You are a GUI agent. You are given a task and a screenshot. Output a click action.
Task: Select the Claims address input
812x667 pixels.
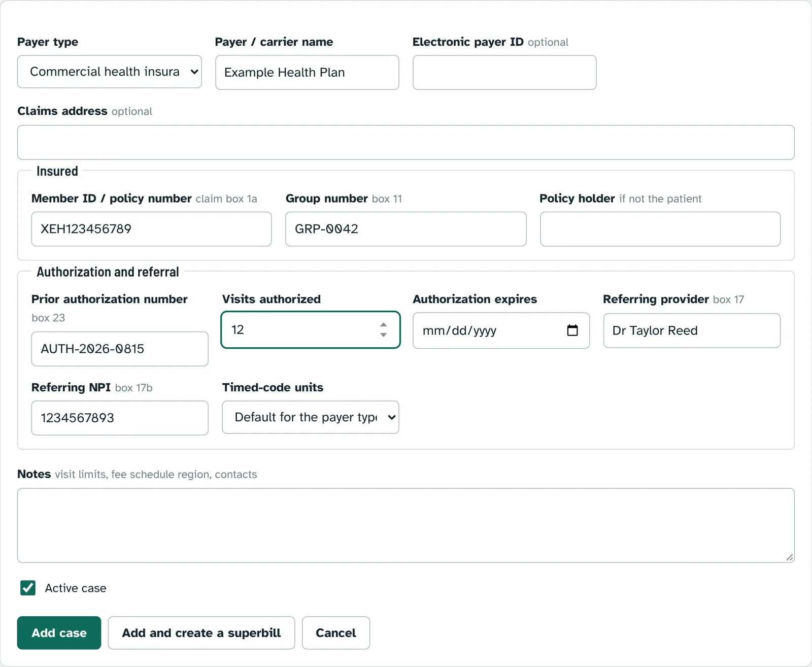point(406,143)
